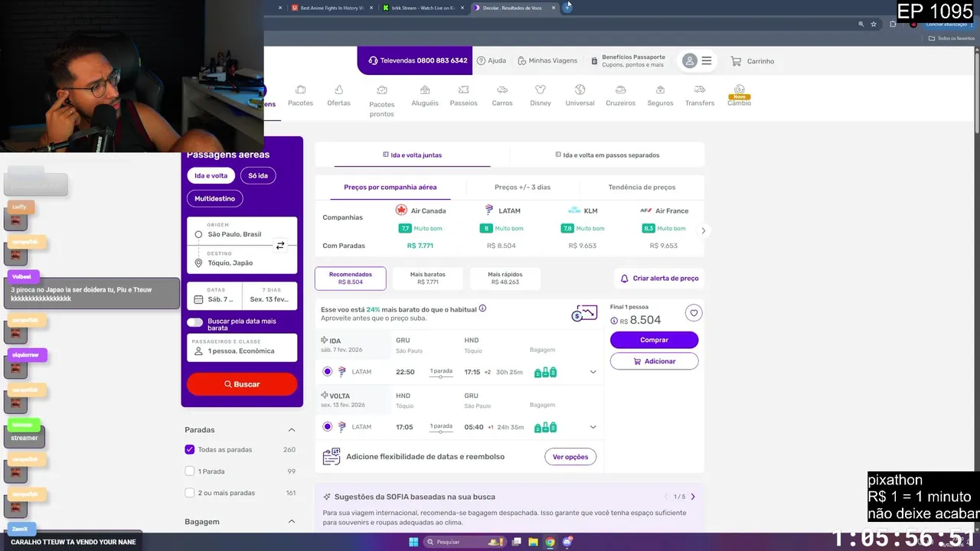Select Multidestino trip type
The image size is (980, 551).
pos(214,198)
